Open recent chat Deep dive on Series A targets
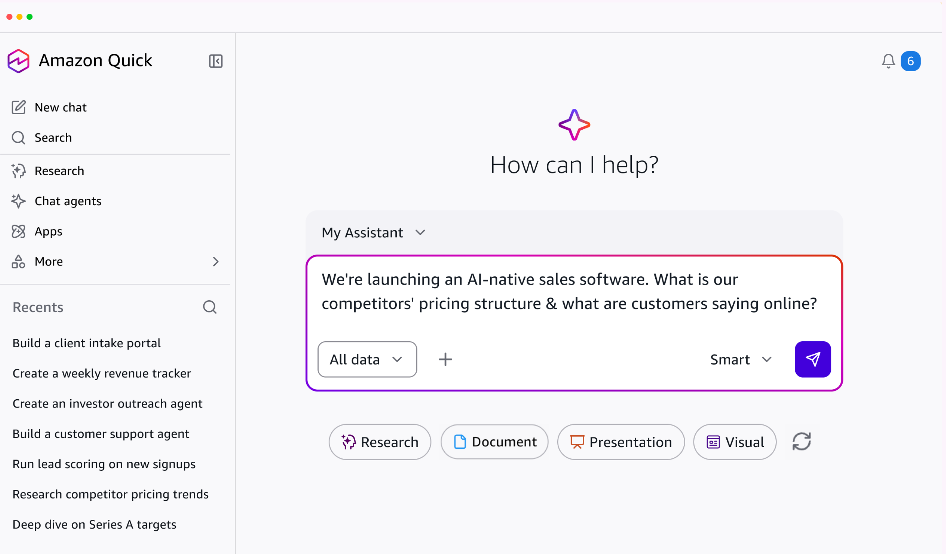Viewport: 946px width, 554px height. [x=94, y=524]
